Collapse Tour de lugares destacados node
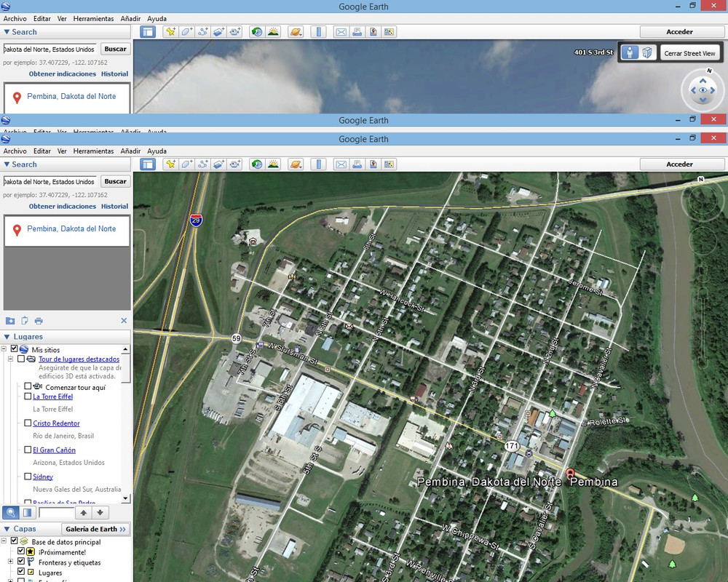This screenshot has height=582, width=728. coord(10,359)
